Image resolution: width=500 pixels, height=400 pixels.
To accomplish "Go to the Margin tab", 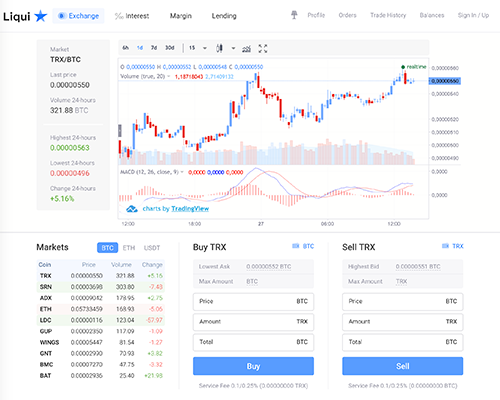I will (181, 16).
